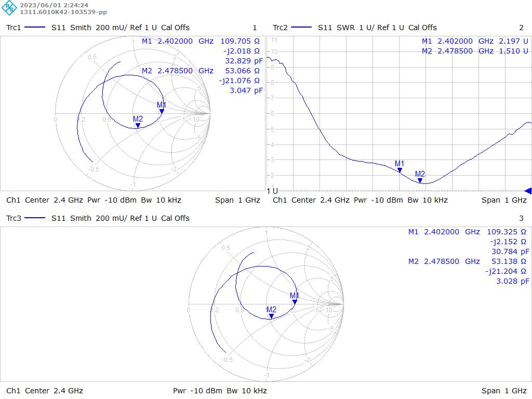
Task: Select M2 marker triangle on Trc3 Smith chart
Action: [x=271, y=316]
